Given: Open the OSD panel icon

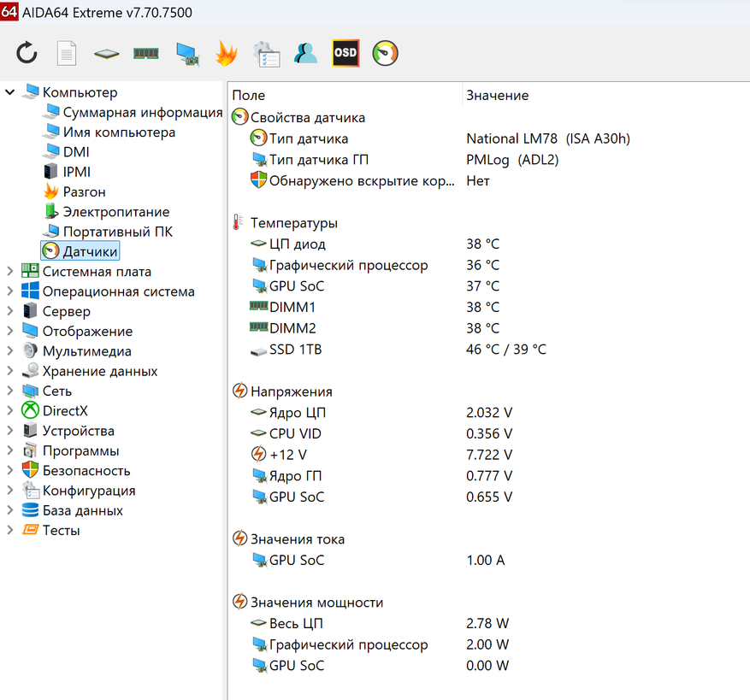Looking at the screenshot, I should pos(345,54).
